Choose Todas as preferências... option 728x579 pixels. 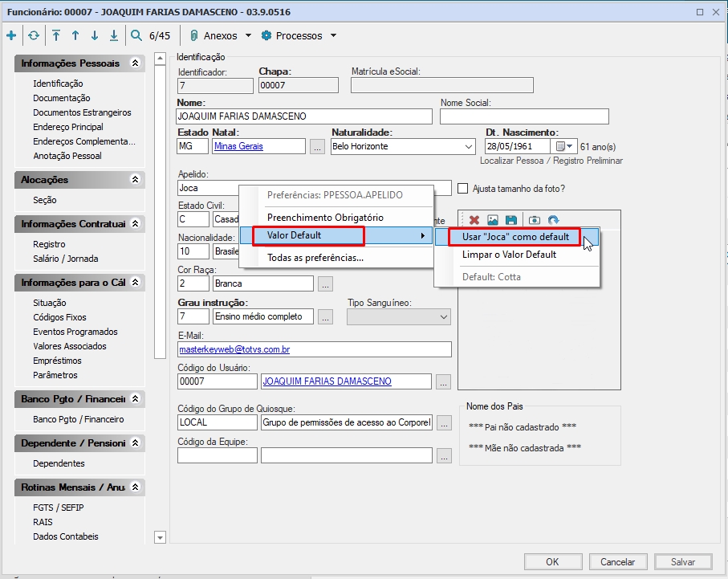(336, 258)
